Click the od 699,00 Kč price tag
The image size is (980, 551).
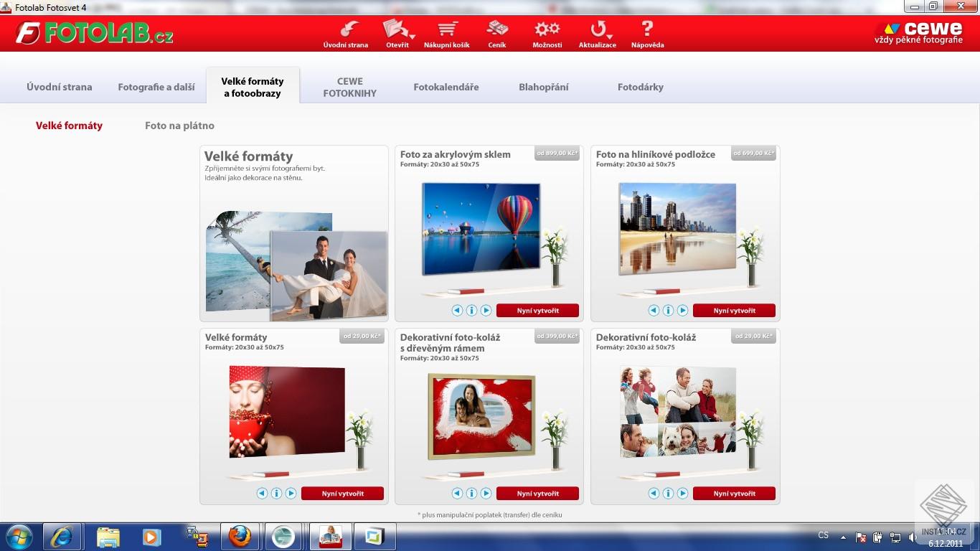click(x=753, y=153)
